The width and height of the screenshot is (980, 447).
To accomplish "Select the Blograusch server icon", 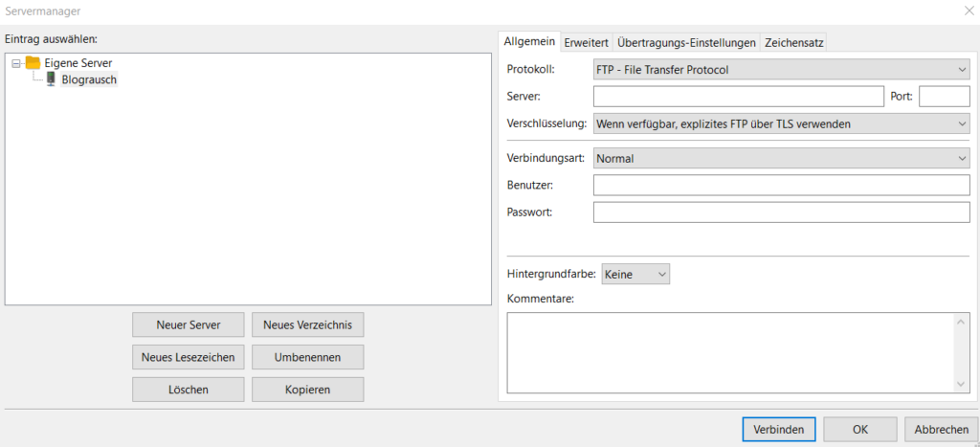I will tap(52, 79).
